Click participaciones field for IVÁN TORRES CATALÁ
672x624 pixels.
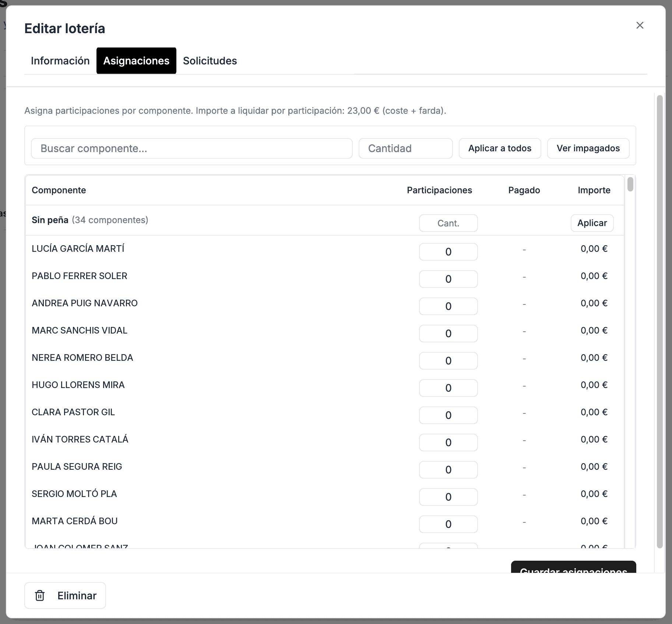point(448,443)
